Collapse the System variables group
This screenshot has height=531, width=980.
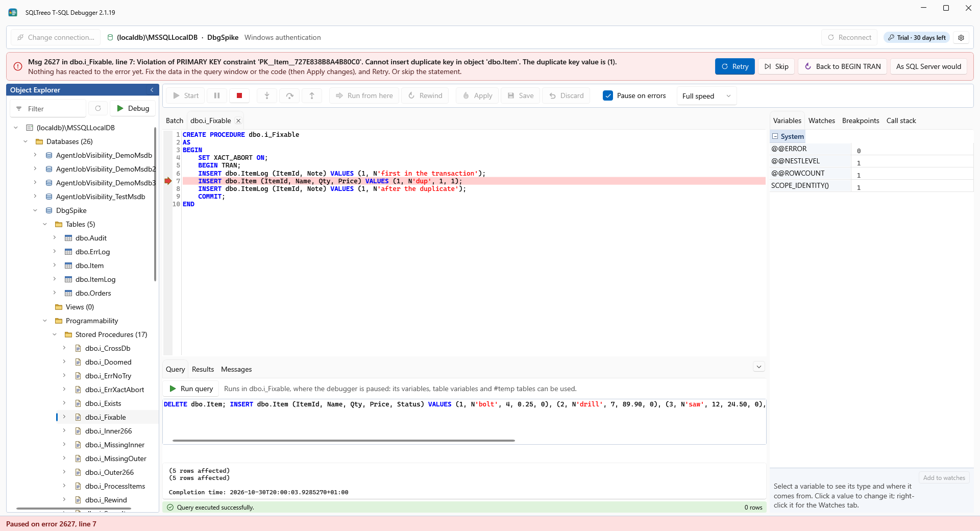tap(775, 136)
